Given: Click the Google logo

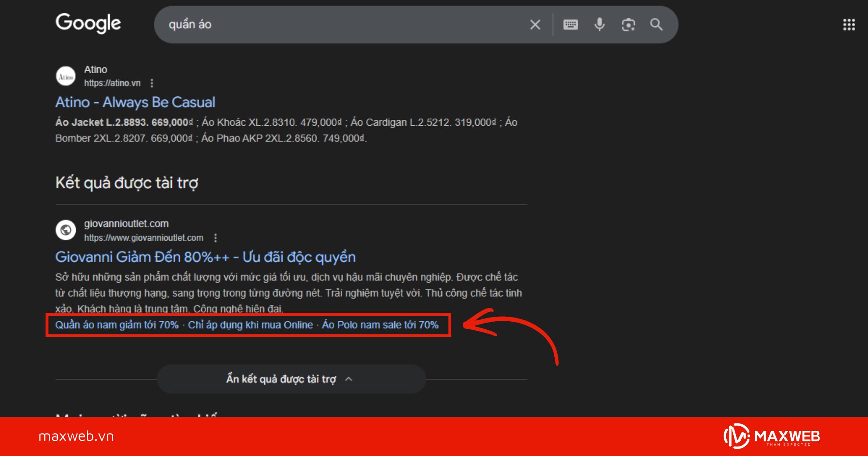Looking at the screenshot, I should point(88,23).
